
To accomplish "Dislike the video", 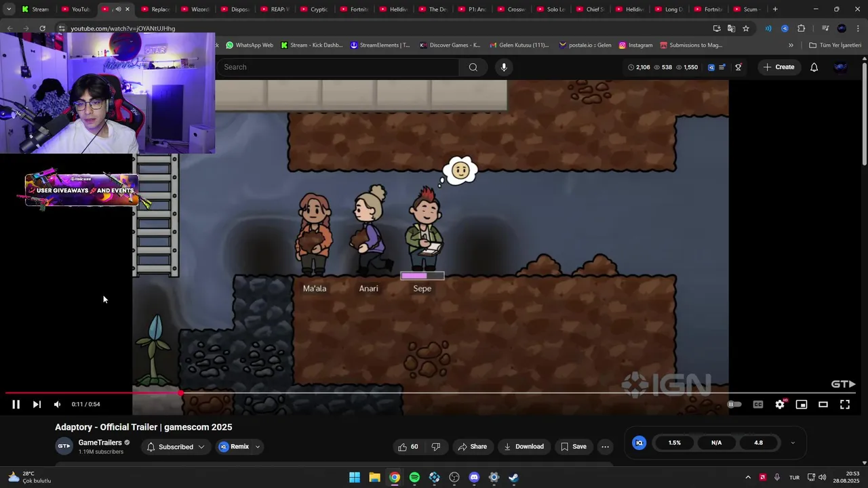I will 436,447.
